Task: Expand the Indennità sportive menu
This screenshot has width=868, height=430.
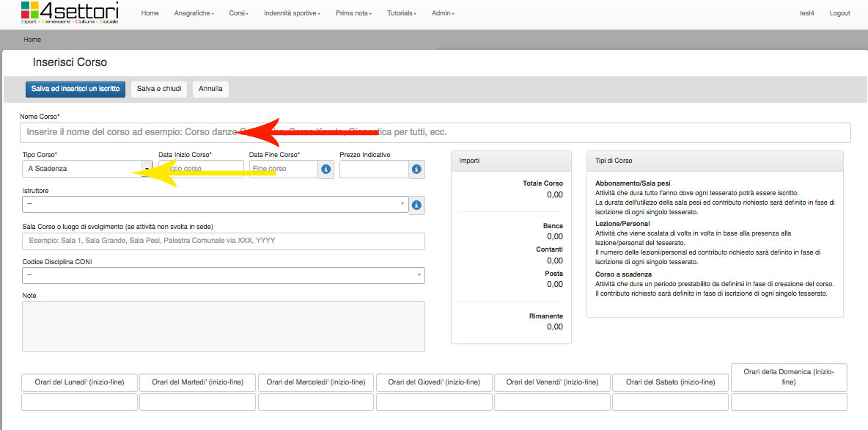Action: click(x=292, y=13)
